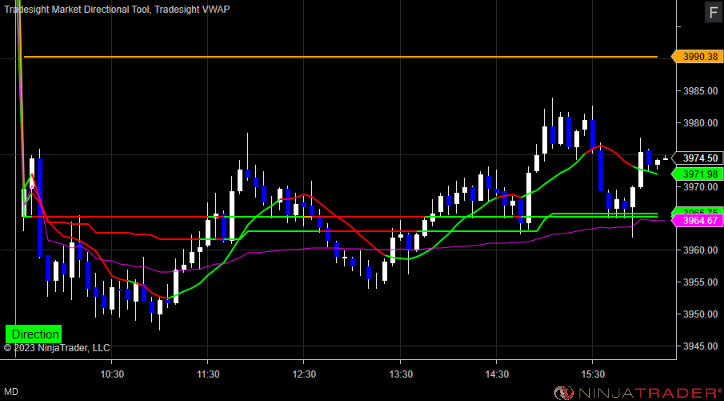The image size is (724, 401).
Task: Select the orange 3990.38 price marker
Action: [x=697, y=57]
